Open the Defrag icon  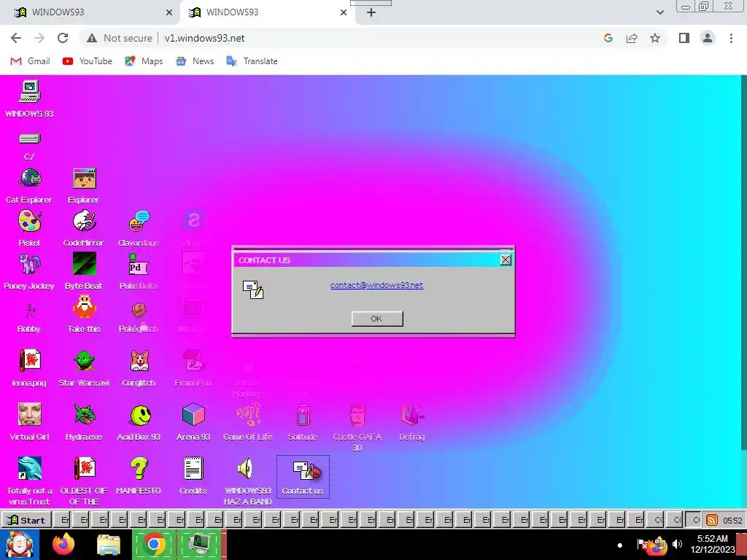pyautogui.click(x=412, y=421)
